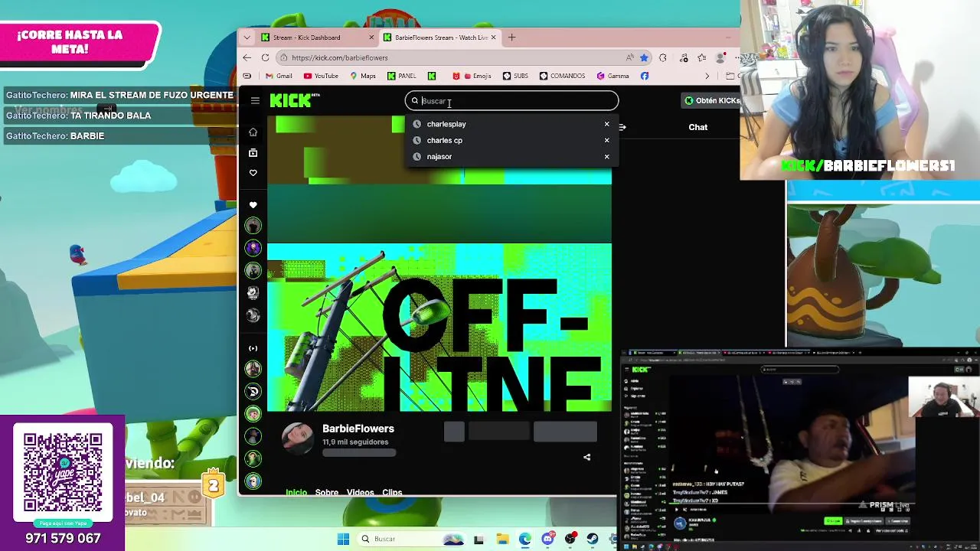980x551 pixels.
Task: Click back arrow in browser toolbar
Action: [x=247, y=57]
